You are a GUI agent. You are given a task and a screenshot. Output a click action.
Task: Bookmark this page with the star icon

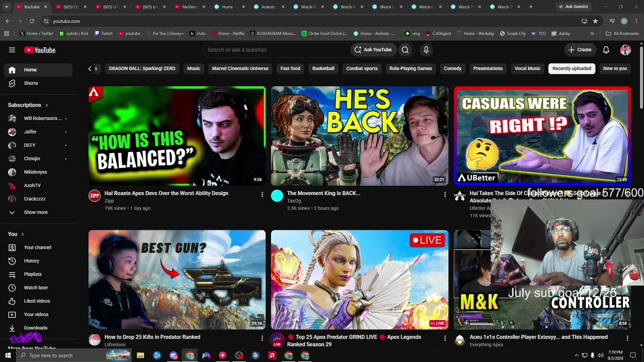click(595, 21)
